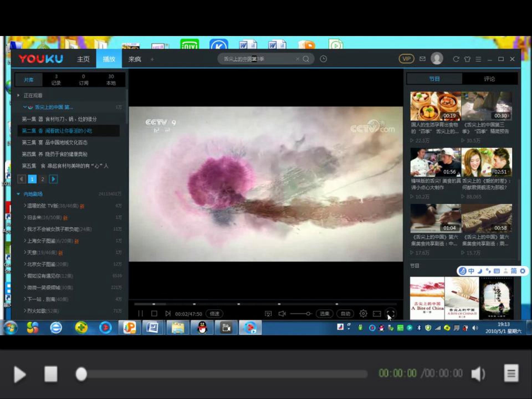Image resolution: width=532 pixels, height=399 pixels.
Task: Play episode 第五集 食
Action: [x=65, y=166]
